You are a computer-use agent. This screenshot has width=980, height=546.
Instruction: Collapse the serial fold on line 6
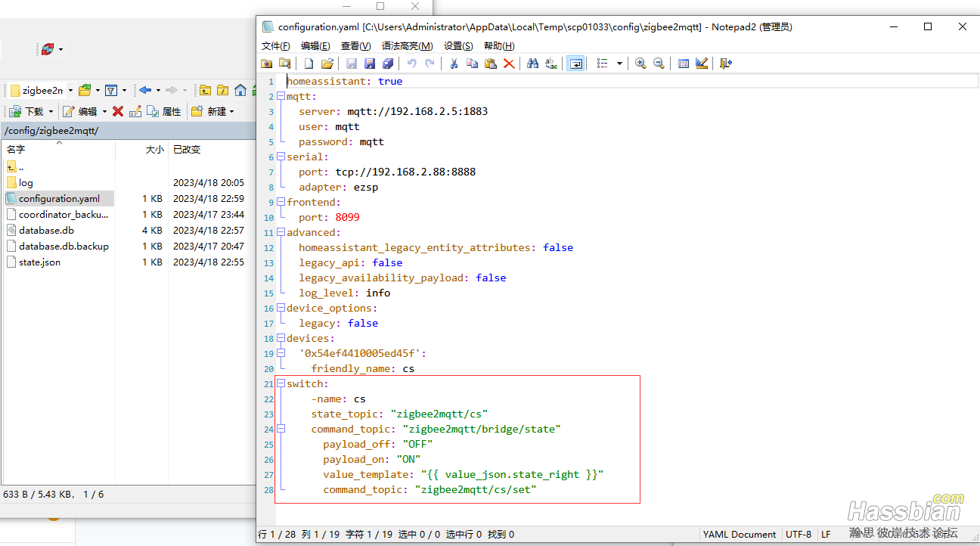[281, 157]
